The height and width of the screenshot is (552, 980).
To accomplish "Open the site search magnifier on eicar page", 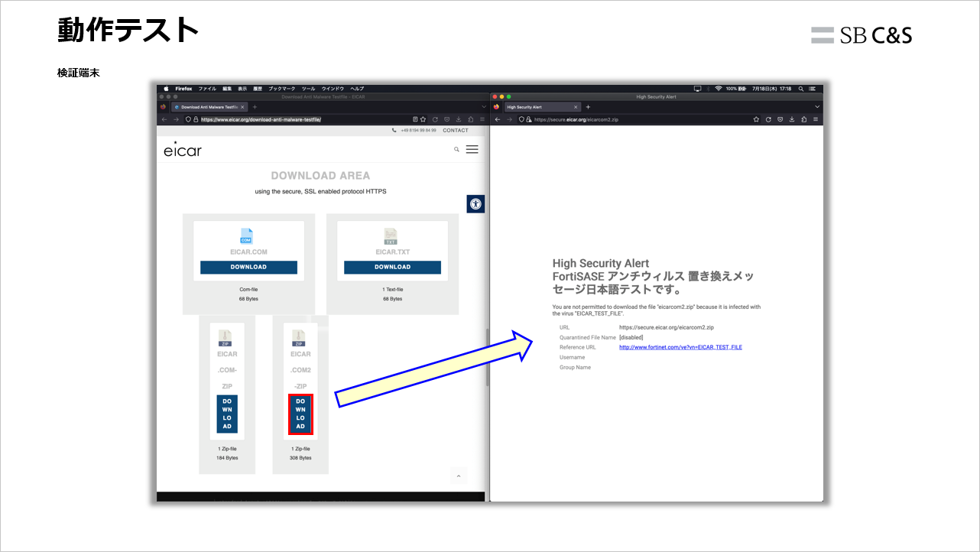I will 456,150.
